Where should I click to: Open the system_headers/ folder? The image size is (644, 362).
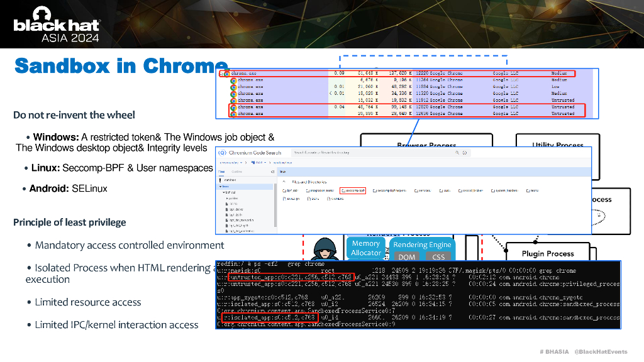505,190
